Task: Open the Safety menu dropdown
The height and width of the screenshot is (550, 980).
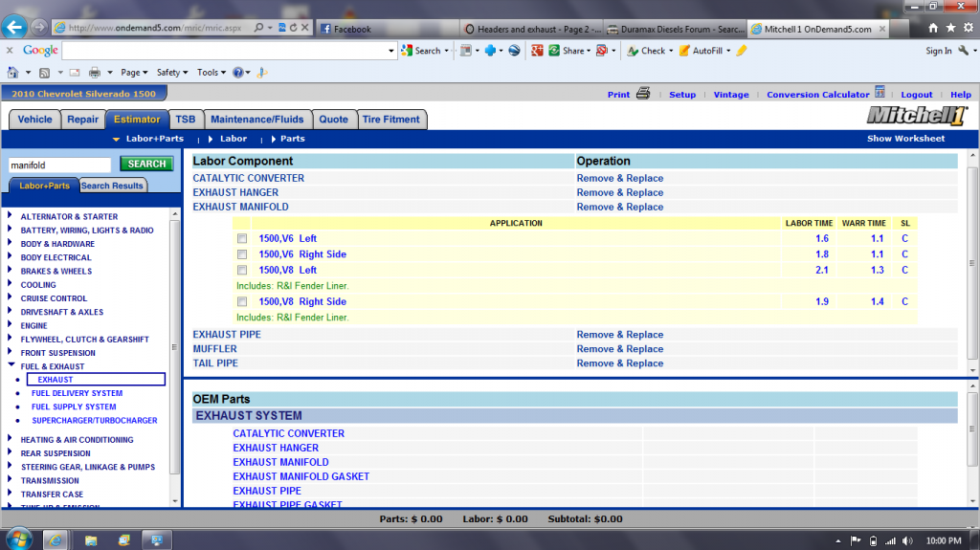Action: pos(172,73)
